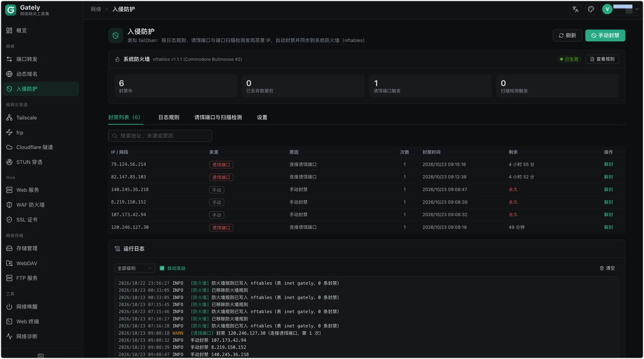This screenshot has width=644, height=359.
Task: Open Web 服务 page
Action: pyautogui.click(x=41, y=190)
